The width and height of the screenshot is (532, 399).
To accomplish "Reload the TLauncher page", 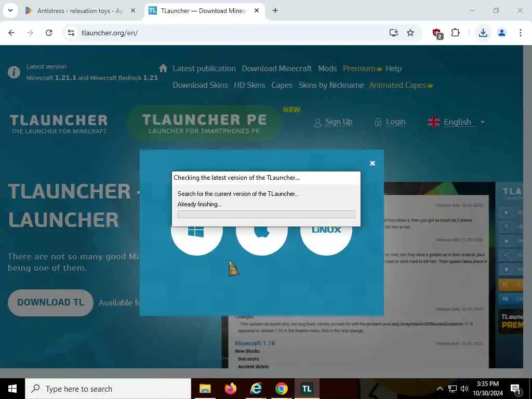I will point(49,33).
